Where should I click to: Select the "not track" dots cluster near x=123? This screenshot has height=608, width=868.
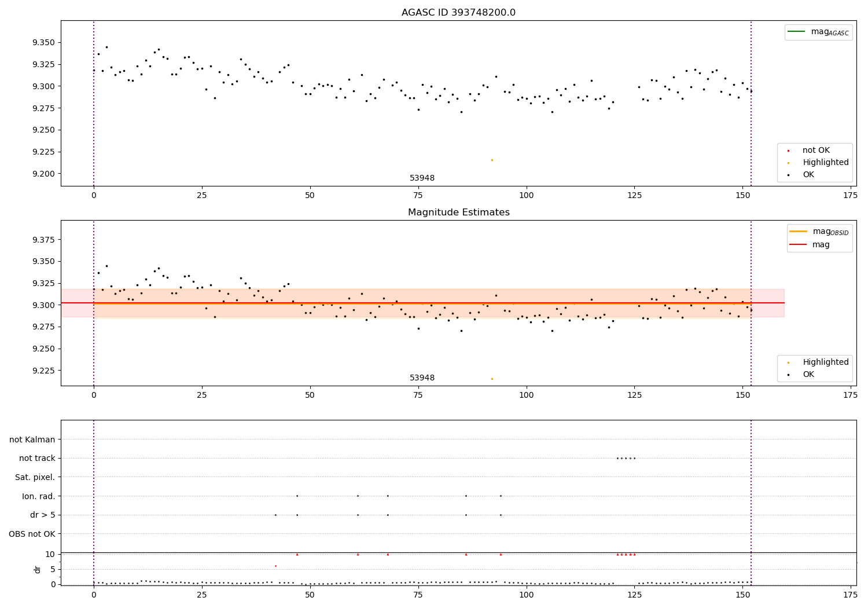(x=626, y=458)
